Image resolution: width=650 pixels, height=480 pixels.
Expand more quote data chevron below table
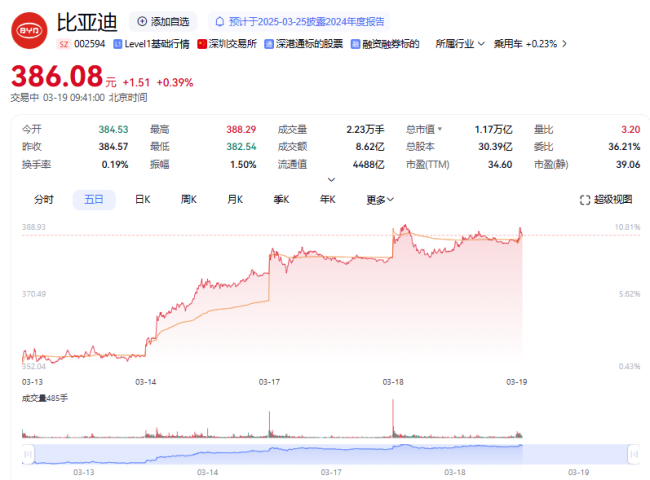[x=331, y=180]
